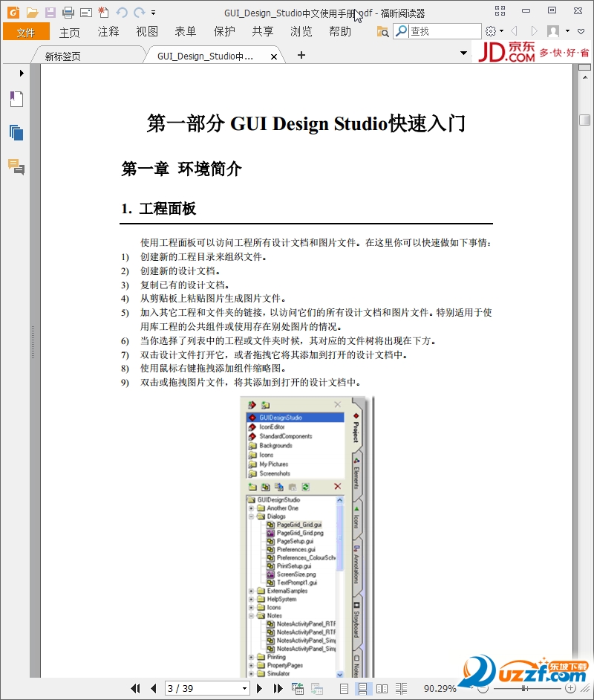Click the heart favorite icon

pos(581,31)
